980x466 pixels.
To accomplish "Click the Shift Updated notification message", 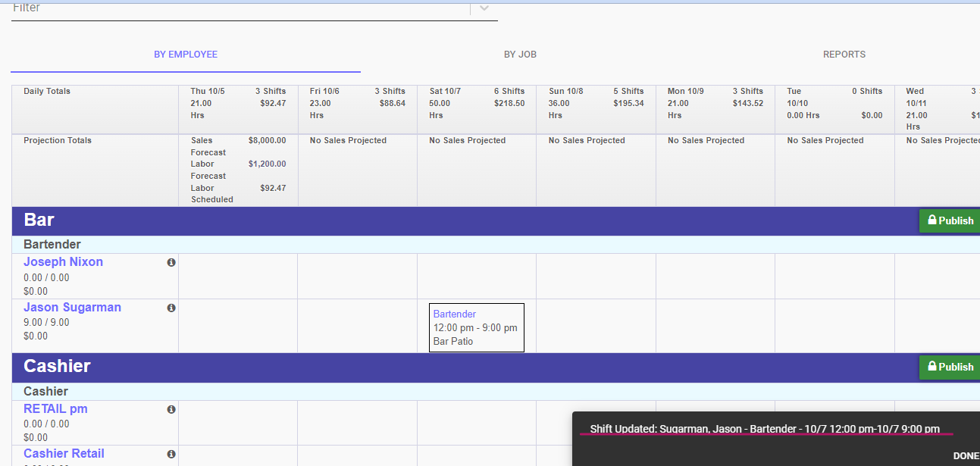I will click(765, 430).
